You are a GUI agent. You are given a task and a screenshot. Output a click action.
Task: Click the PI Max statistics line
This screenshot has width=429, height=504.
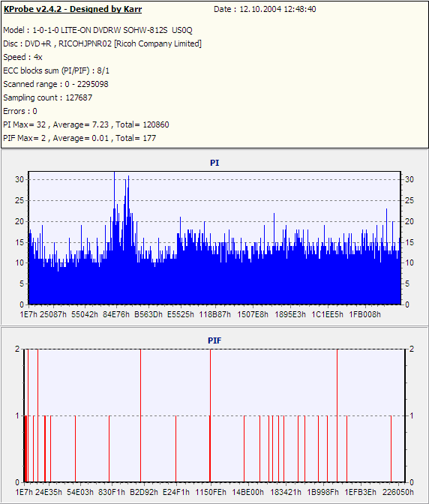(86, 124)
